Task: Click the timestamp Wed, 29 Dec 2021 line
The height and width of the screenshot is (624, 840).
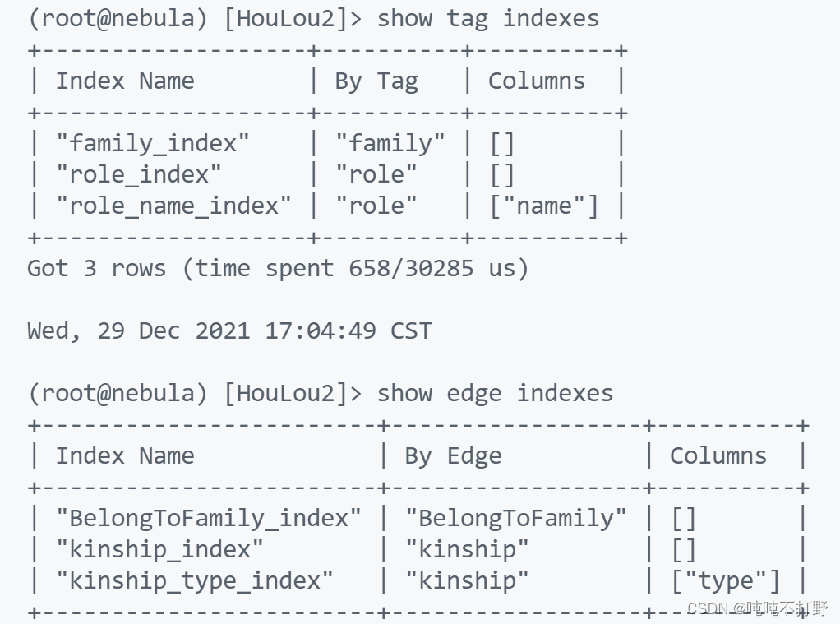Action: pyautogui.click(x=229, y=330)
